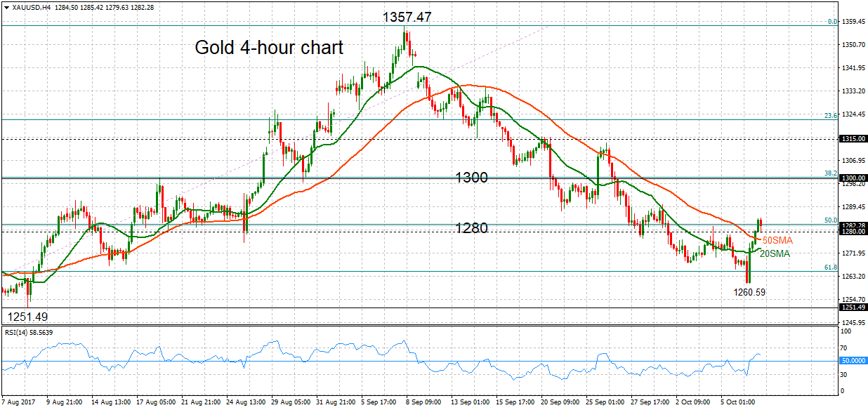Click the '17 Aug 05:00' time label
The width and height of the screenshot is (868, 410).
[157, 403]
